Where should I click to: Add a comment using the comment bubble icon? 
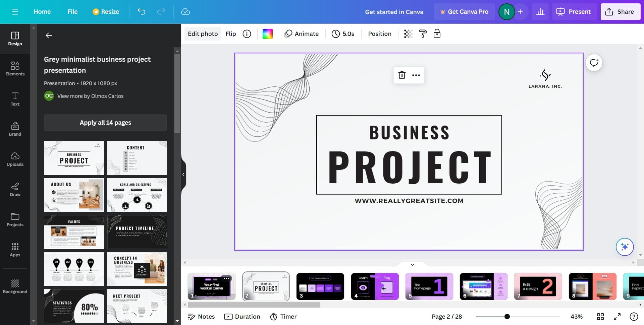click(x=594, y=63)
